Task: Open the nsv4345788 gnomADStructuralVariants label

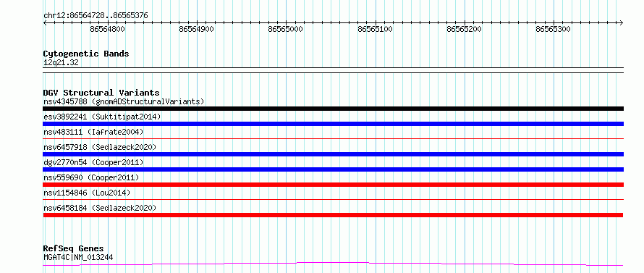Action: click(x=124, y=101)
